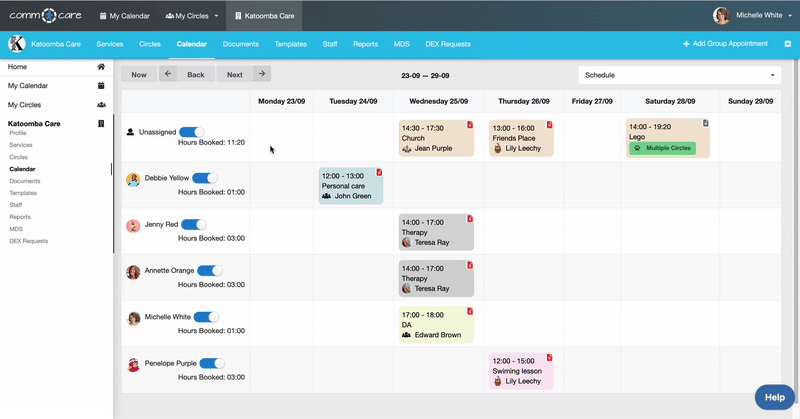Open the Schedule view dropdown
Screen dimensions: 800x419
[679, 75]
